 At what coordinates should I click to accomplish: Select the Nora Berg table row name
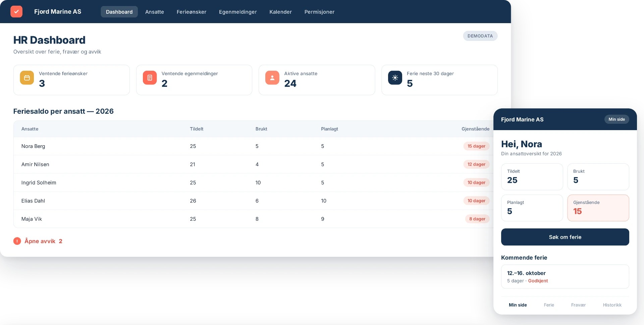click(x=33, y=146)
